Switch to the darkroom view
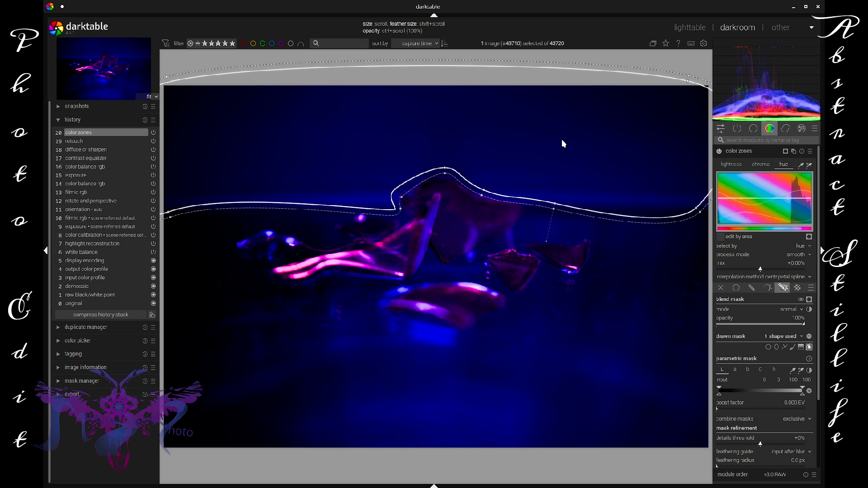The width and height of the screenshot is (868, 488). click(x=737, y=28)
